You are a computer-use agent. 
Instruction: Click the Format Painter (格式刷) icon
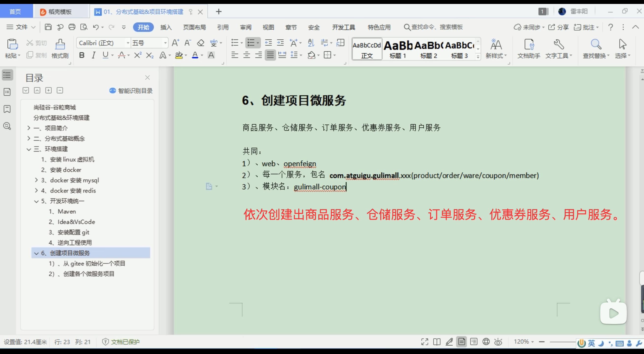(60, 45)
